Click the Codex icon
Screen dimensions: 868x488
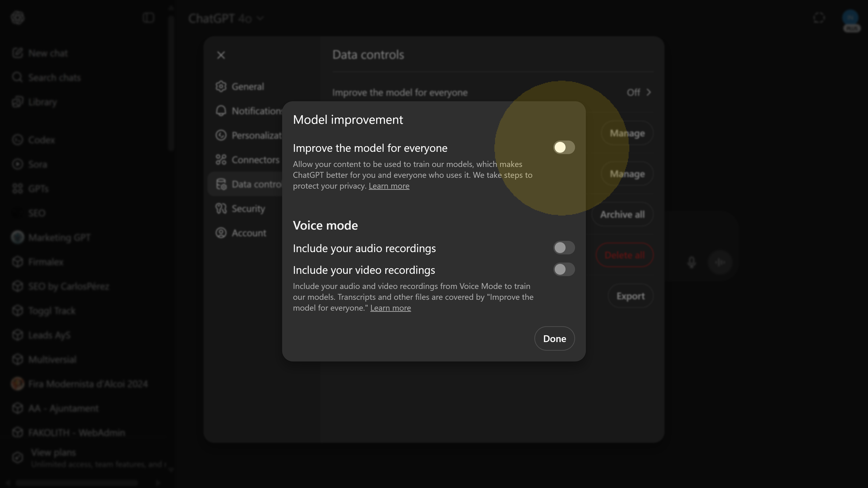pyautogui.click(x=18, y=140)
